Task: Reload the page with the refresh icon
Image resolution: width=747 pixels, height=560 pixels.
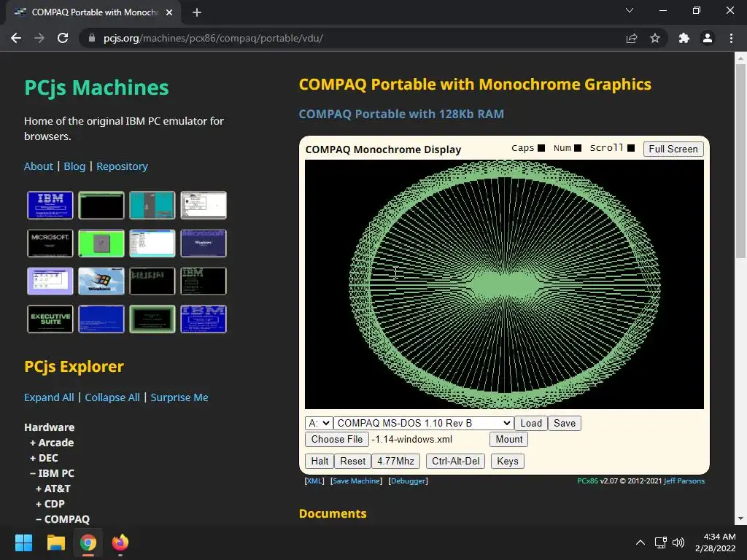Action: click(x=63, y=38)
